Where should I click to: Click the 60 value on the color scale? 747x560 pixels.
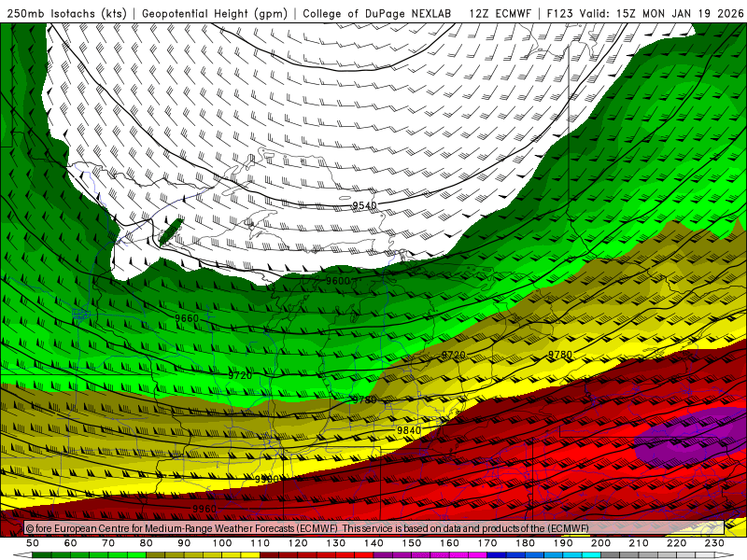71,543
